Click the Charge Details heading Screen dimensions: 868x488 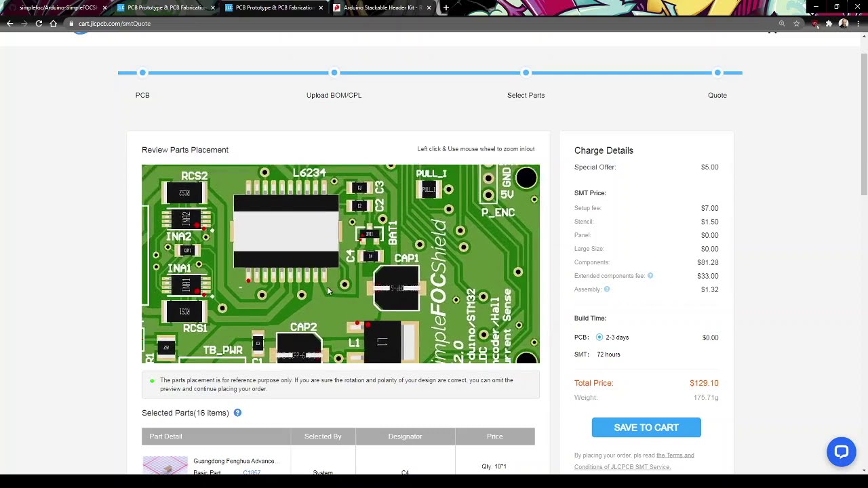tap(604, 150)
